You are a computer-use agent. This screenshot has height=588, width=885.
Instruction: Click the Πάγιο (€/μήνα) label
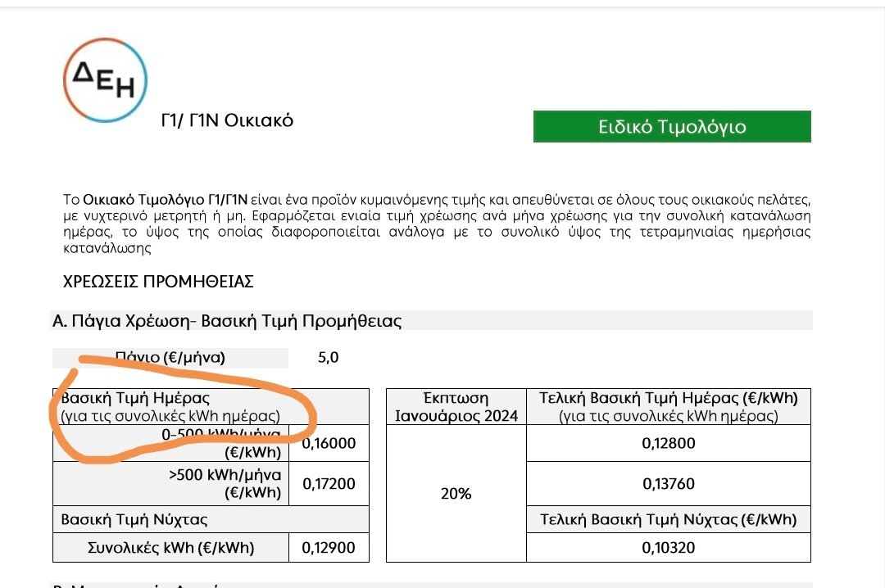[170, 358]
